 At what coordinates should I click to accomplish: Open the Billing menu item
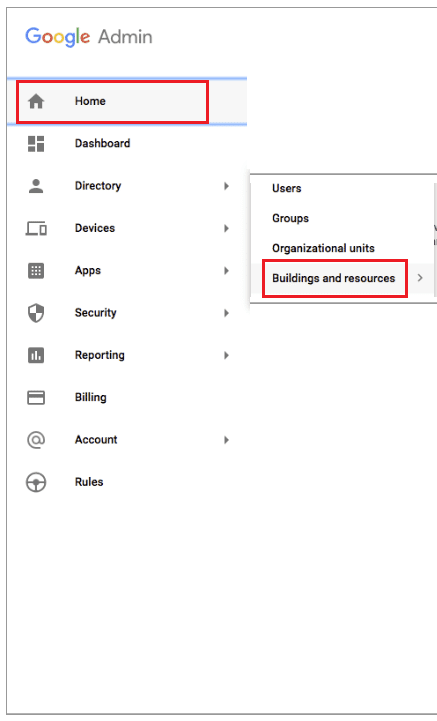[x=126, y=397]
